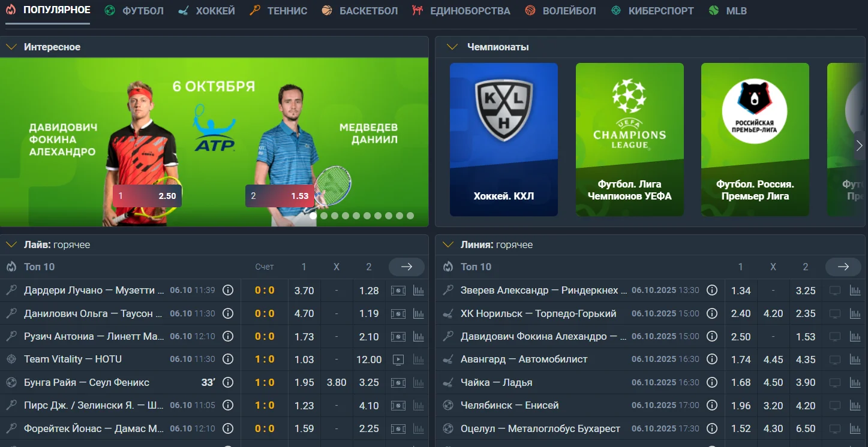Bet on Медведев Даниил at 1.53 in banner

click(x=280, y=196)
